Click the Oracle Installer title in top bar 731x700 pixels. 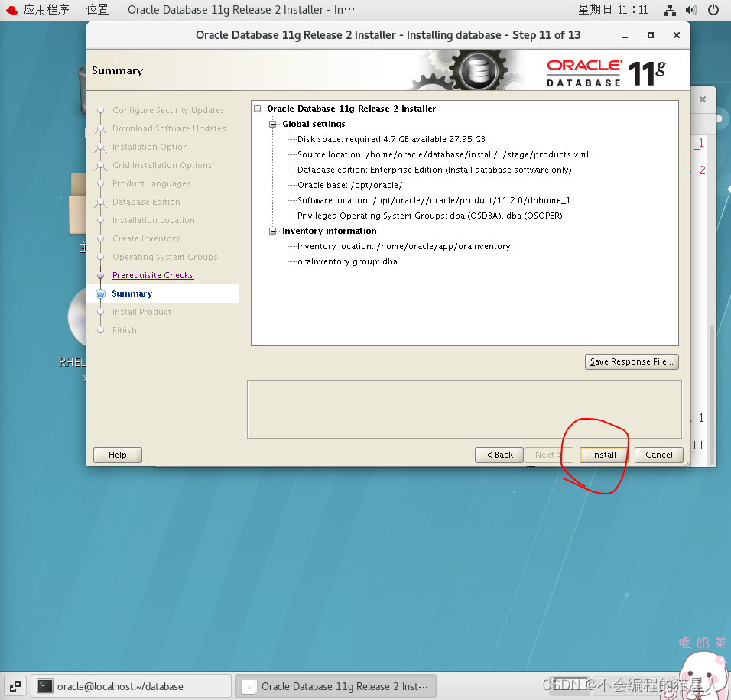click(241, 9)
